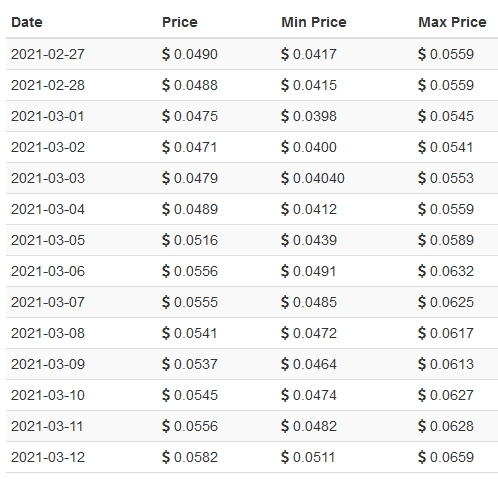Select price $0.0488 for 2021-02-28
This screenshot has height=479, width=498.
190,85
